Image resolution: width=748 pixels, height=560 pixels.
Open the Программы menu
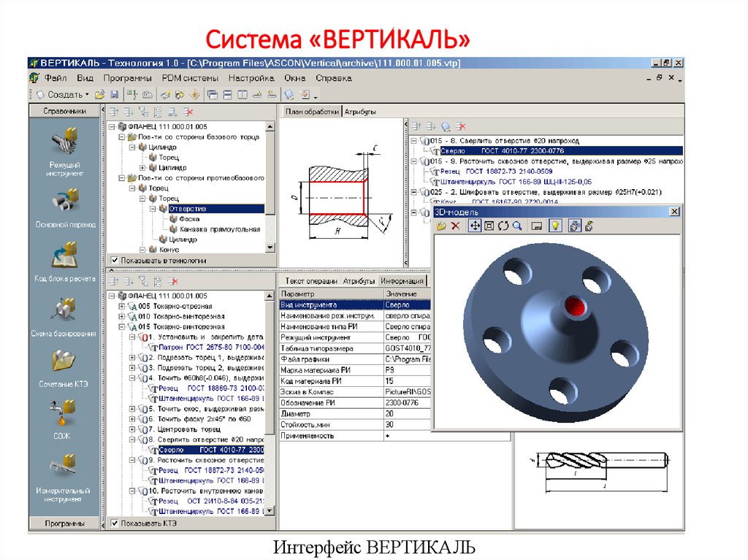(127, 78)
